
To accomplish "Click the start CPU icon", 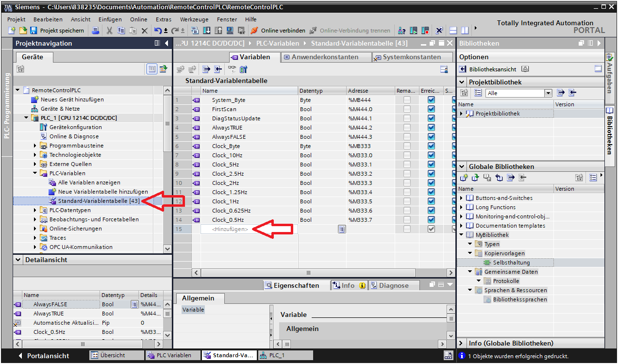I will tap(414, 31).
